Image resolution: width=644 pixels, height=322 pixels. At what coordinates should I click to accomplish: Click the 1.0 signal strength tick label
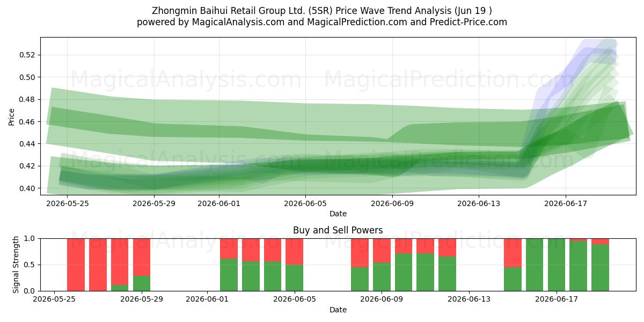click(30, 238)
